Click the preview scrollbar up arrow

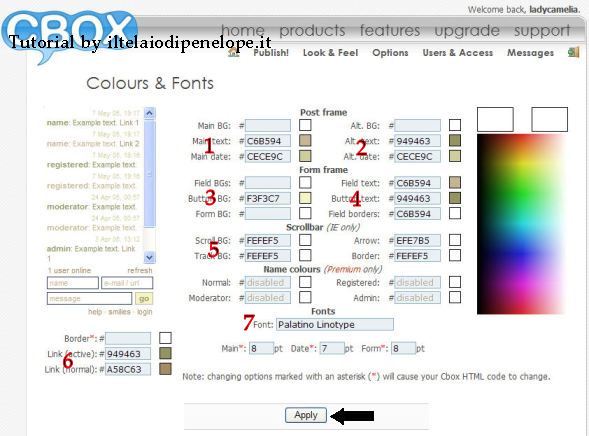pos(150,113)
